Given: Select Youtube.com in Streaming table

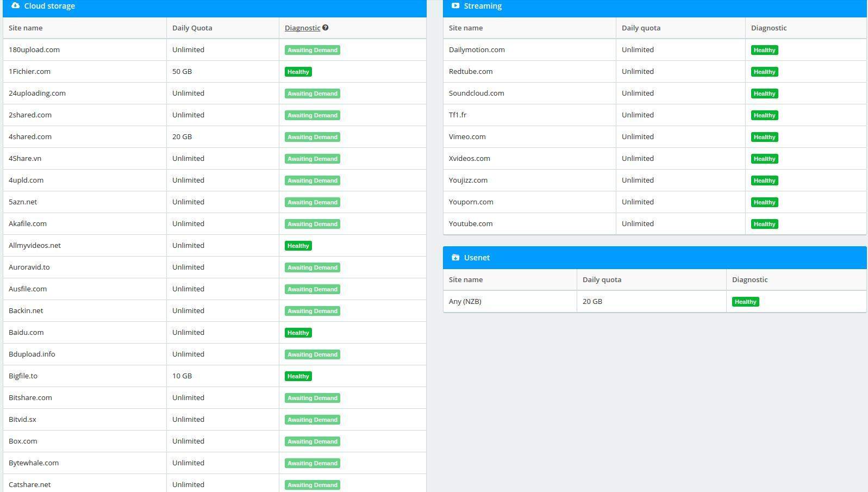Looking at the screenshot, I should point(471,223).
